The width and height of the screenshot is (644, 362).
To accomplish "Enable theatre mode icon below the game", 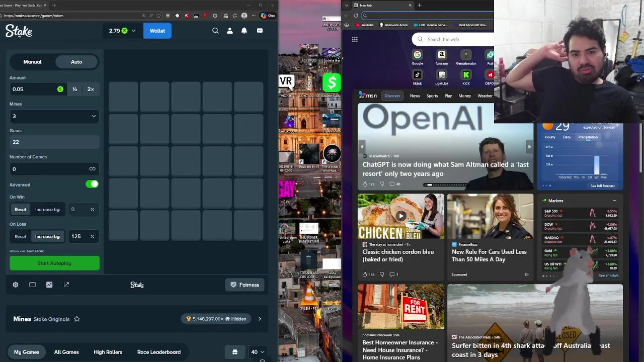I will coord(32,285).
